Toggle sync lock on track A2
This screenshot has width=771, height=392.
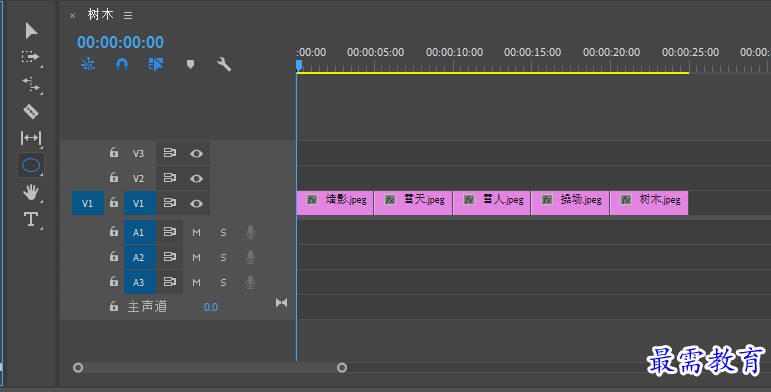(170, 257)
